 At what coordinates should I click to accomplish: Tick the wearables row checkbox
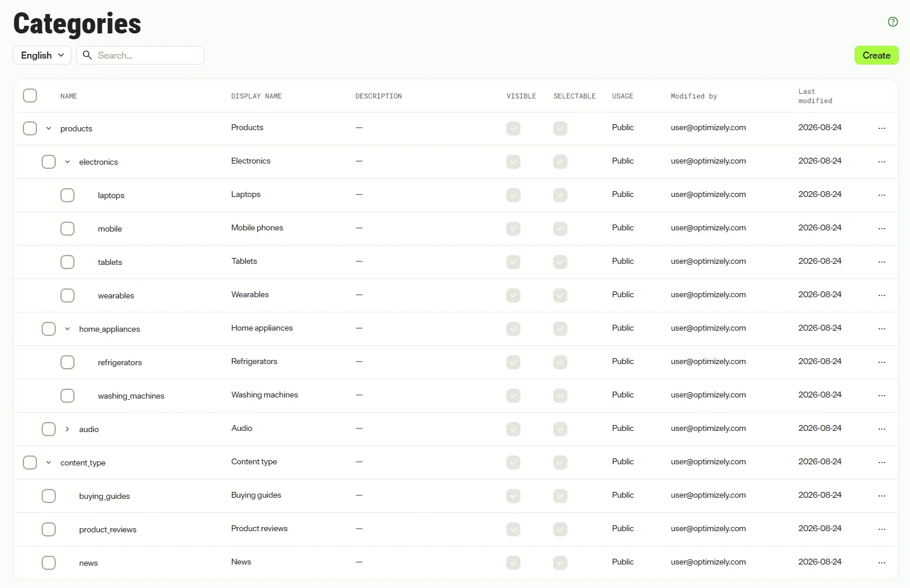[67, 295]
